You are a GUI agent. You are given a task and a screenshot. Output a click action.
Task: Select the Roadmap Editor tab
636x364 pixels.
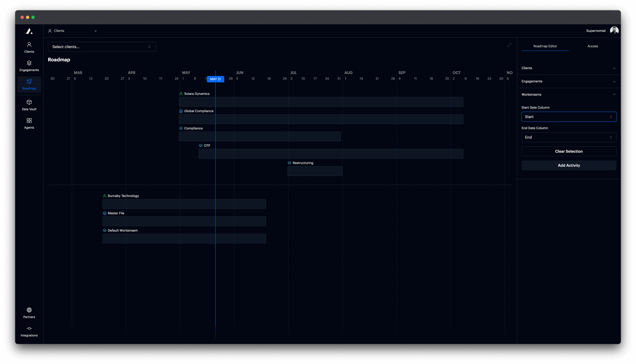tap(545, 46)
